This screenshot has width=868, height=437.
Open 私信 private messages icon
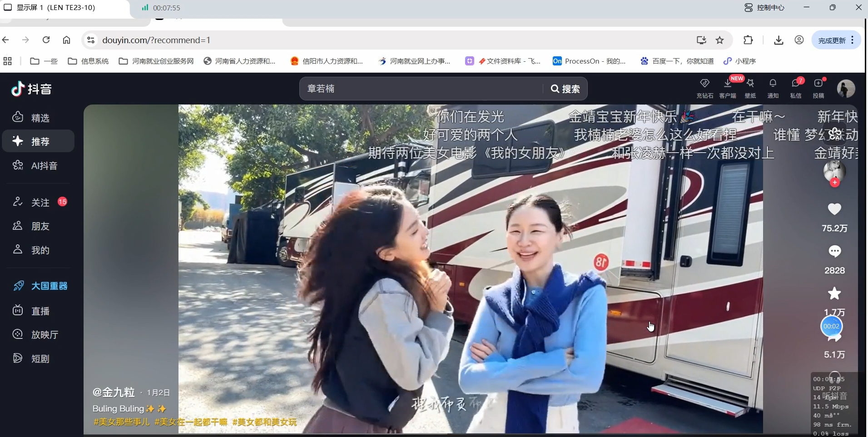796,88
